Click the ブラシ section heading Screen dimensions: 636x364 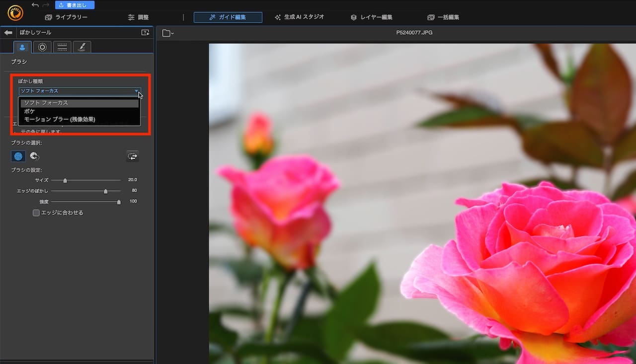click(x=19, y=62)
